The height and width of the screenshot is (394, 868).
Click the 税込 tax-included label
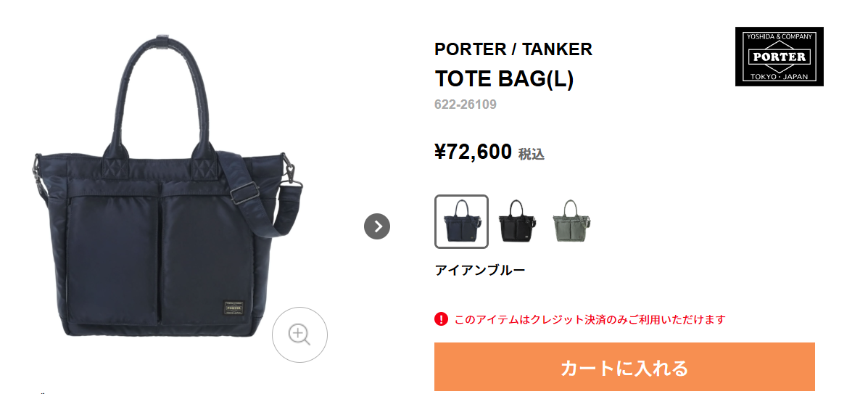point(531,154)
